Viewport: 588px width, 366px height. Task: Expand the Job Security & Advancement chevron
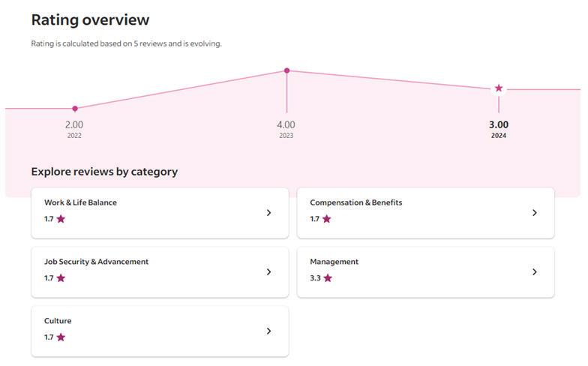pyautogui.click(x=268, y=272)
